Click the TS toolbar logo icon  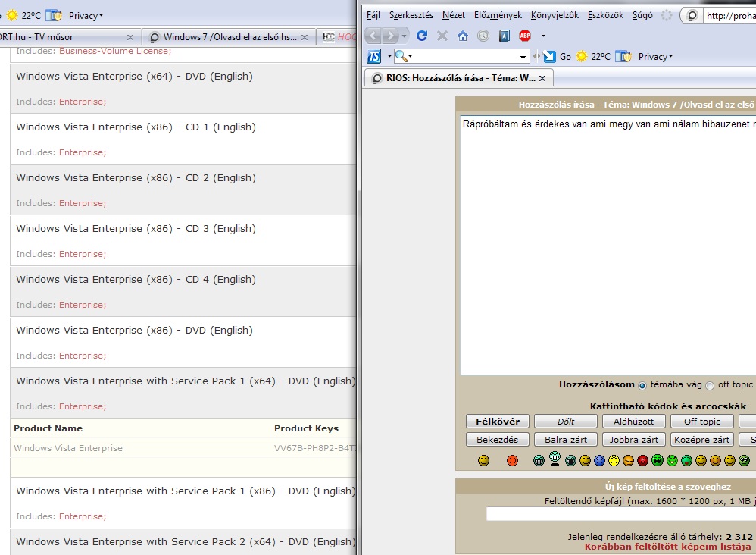[x=374, y=56]
